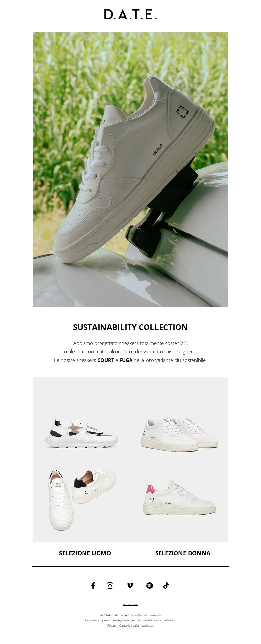Click the white sneaker with pink heel
This screenshot has width=261, height=644.
[179, 497]
